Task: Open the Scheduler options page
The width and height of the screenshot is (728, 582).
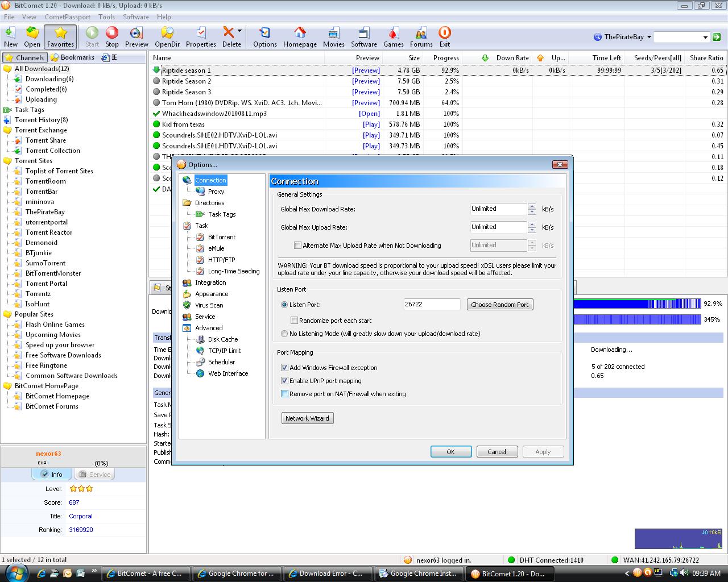Action: 221,362
